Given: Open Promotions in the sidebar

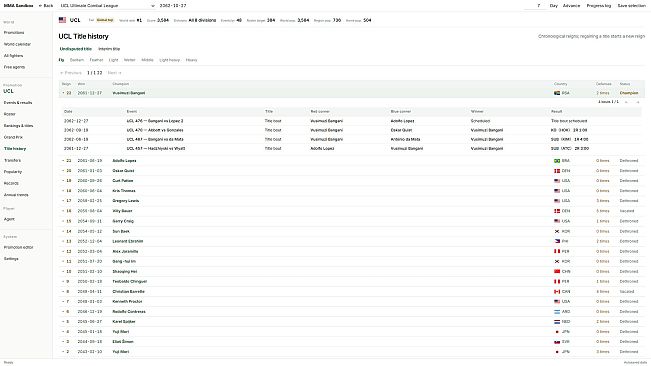Looking at the screenshot, I should pyautogui.click(x=14, y=32).
